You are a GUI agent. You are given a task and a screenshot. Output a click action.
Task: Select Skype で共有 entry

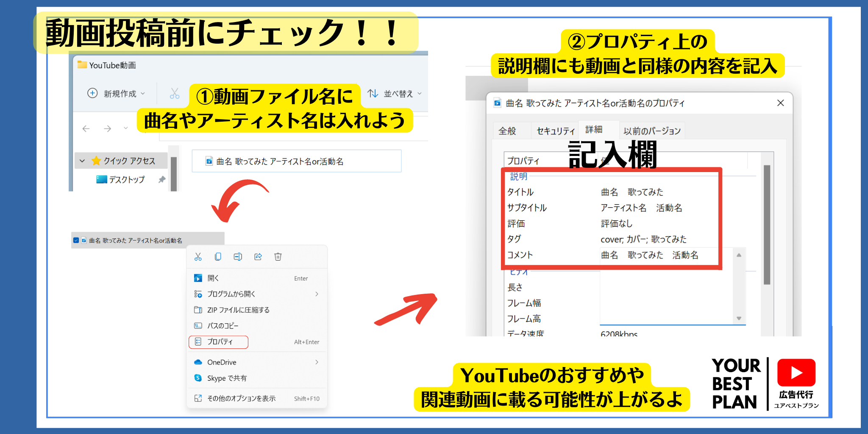[257, 378]
